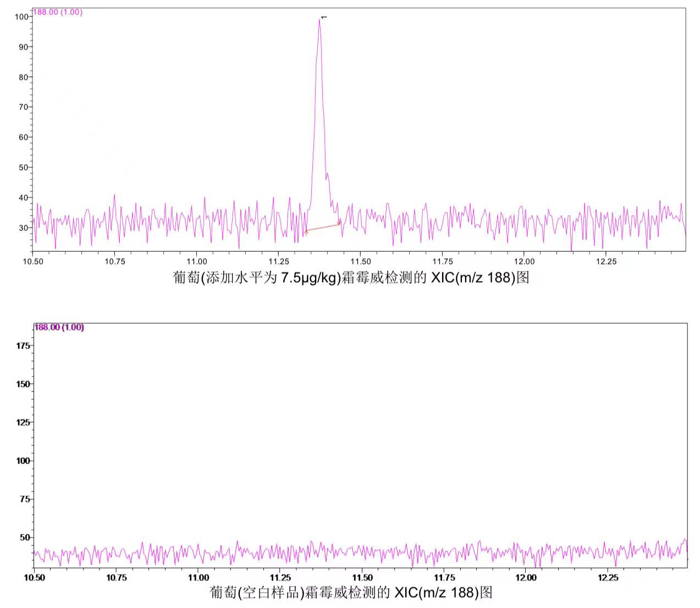Click the baseline end arrow right of the peak
The image size is (700, 608).
click(x=339, y=223)
